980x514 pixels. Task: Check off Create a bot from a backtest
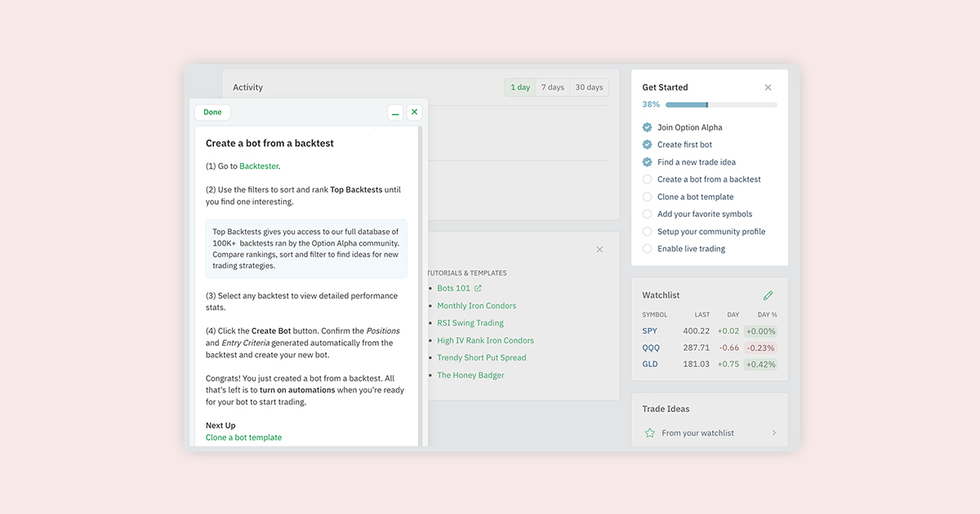pyautogui.click(x=648, y=179)
